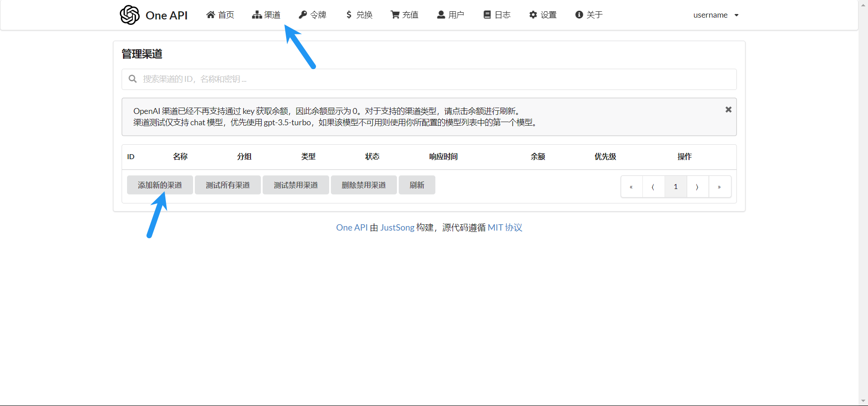
Task: Open 充值 top-up cart page
Action: (x=405, y=15)
